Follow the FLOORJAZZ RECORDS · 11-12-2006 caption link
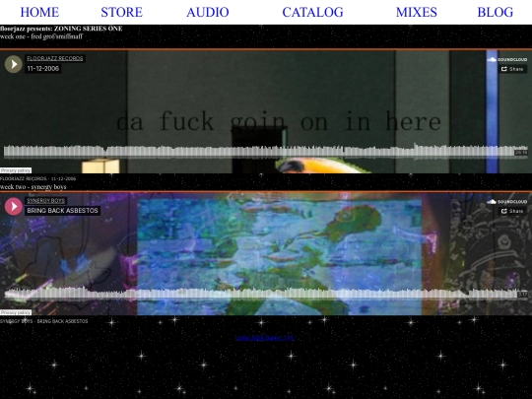 coord(38,178)
